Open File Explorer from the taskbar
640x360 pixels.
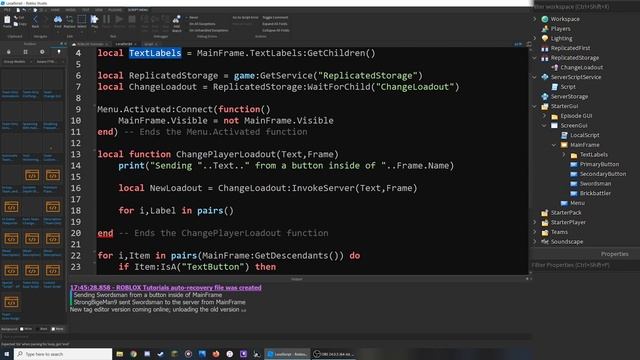tap(120, 354)
